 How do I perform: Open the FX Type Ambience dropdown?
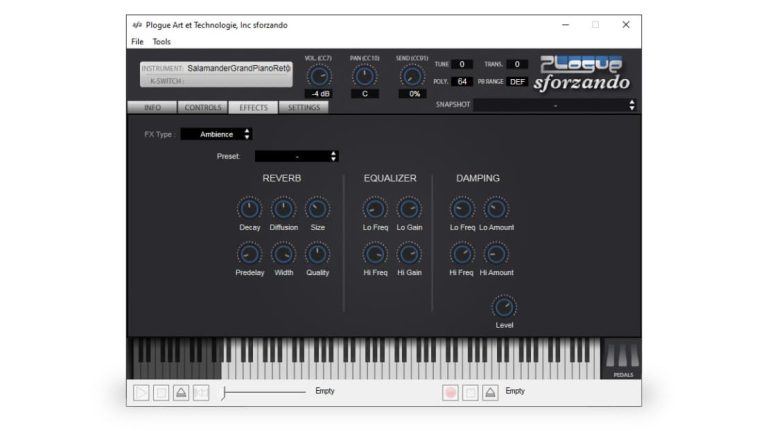216,134
